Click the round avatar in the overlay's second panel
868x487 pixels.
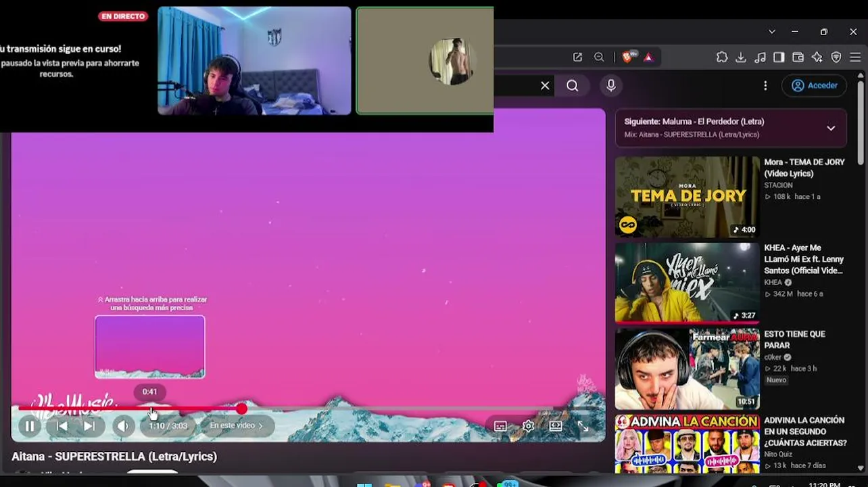tap(452, 62)
